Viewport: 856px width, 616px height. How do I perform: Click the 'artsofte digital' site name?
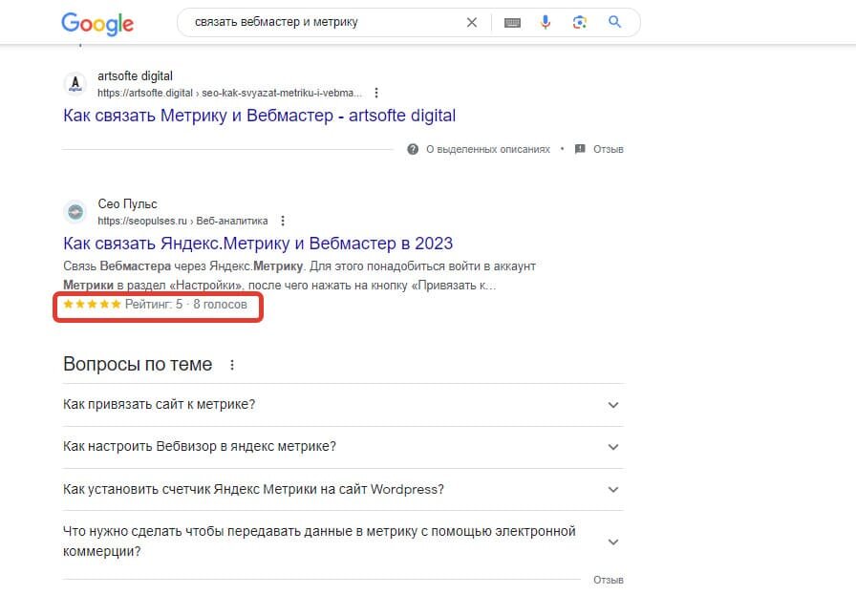[x=135, y=75]
